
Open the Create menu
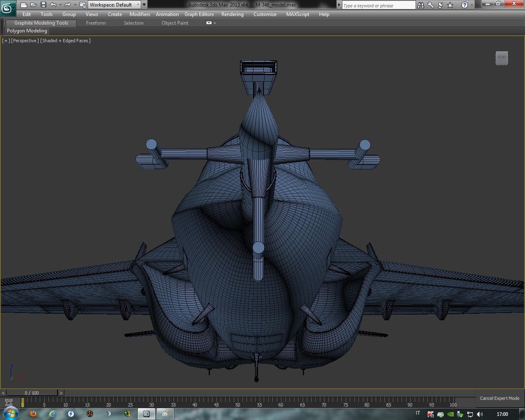[x=115, y=14]
